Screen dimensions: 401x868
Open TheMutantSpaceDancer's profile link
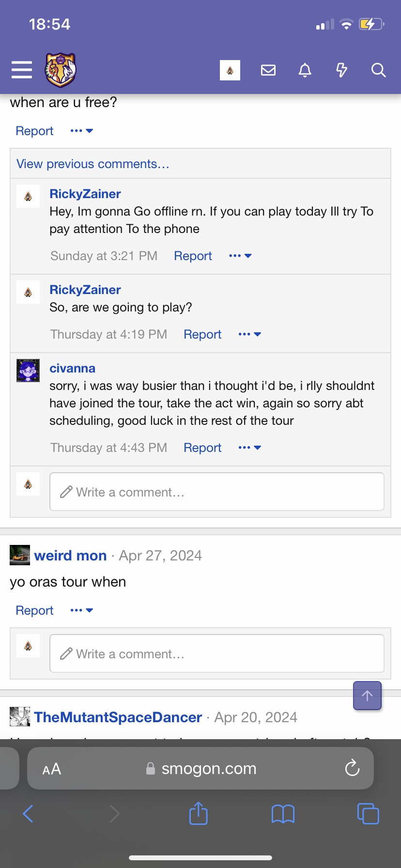[x=118, y=717]
